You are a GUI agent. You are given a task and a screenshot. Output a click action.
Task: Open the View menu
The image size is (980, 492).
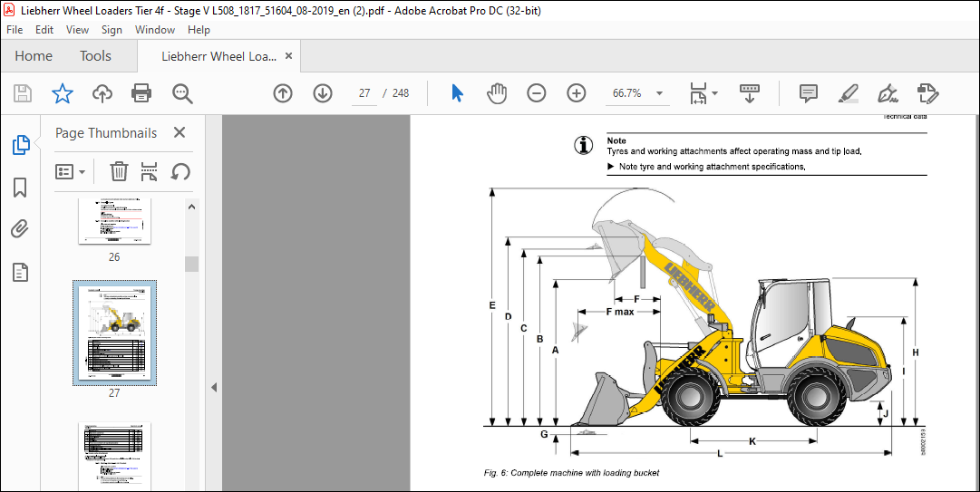click(x=77, y=29)
